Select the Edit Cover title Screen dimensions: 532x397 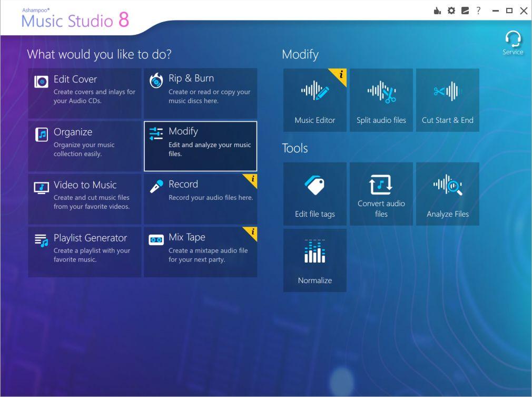75,79
